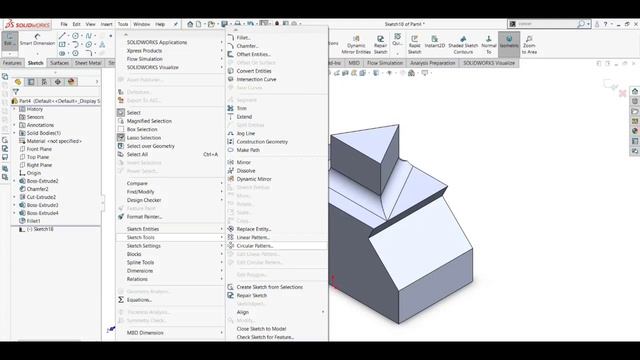Open the Window menu

click(142, 24)
